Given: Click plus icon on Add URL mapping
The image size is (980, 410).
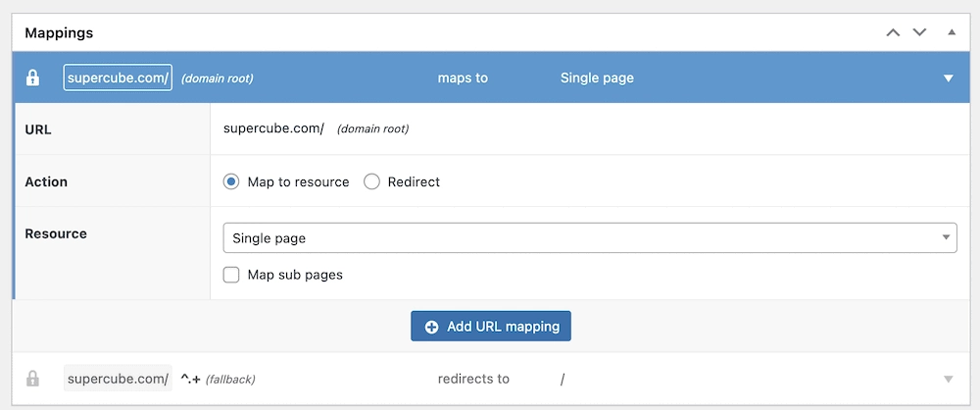Looking at the screenshot, I should click(431, 327).
